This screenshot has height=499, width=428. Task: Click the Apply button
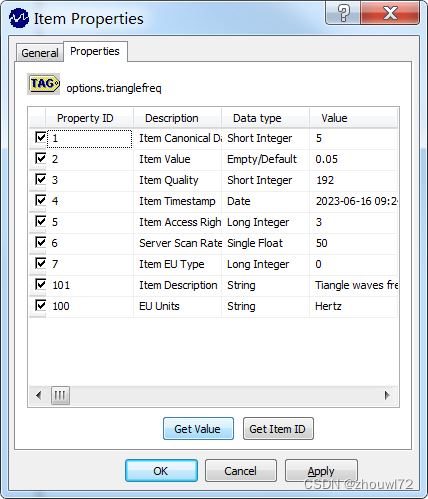point(321,471)
